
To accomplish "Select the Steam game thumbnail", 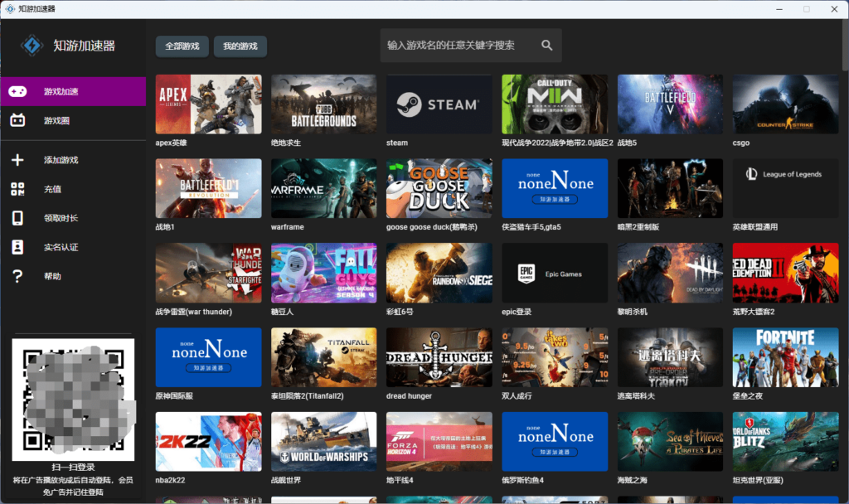I will (439, 104).
